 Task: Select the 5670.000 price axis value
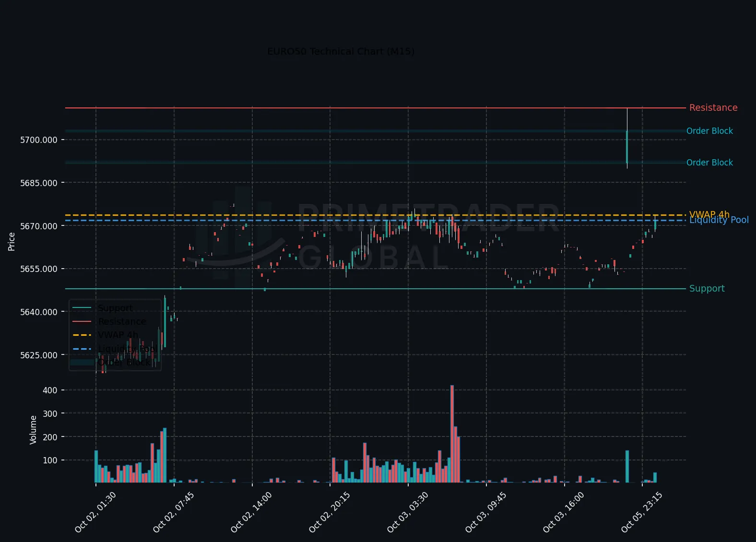(38, 226)
